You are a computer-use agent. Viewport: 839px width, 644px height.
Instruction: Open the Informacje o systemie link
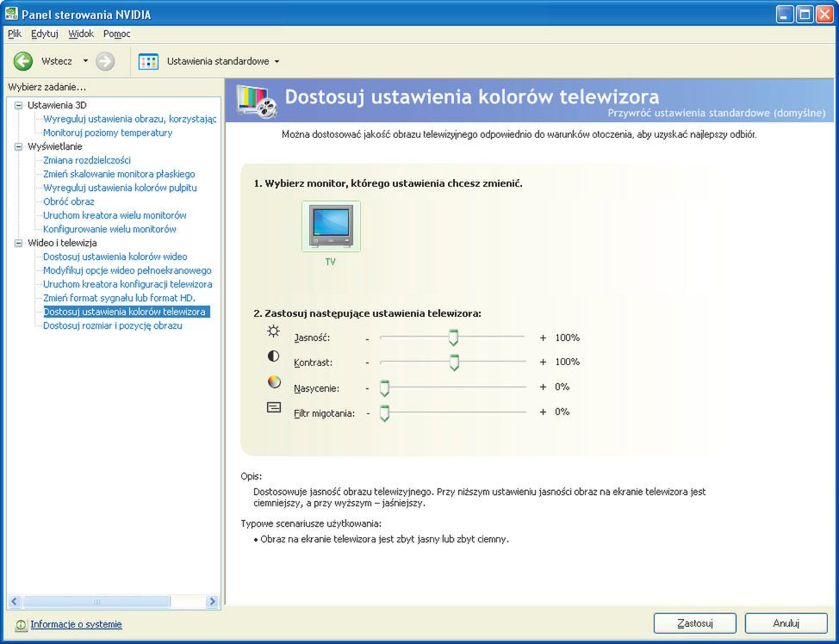point(76,624)
